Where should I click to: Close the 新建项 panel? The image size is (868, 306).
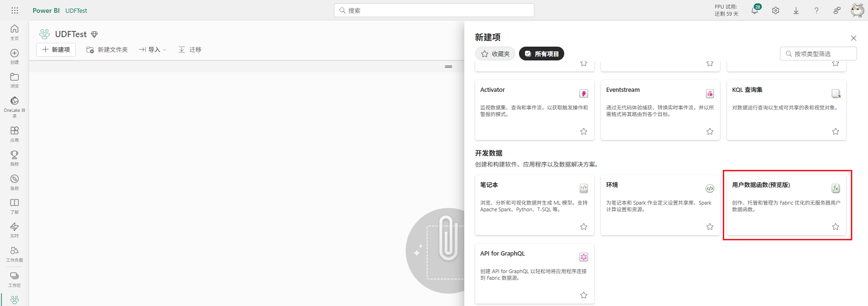pyautogui.click(x=854, y=38)
